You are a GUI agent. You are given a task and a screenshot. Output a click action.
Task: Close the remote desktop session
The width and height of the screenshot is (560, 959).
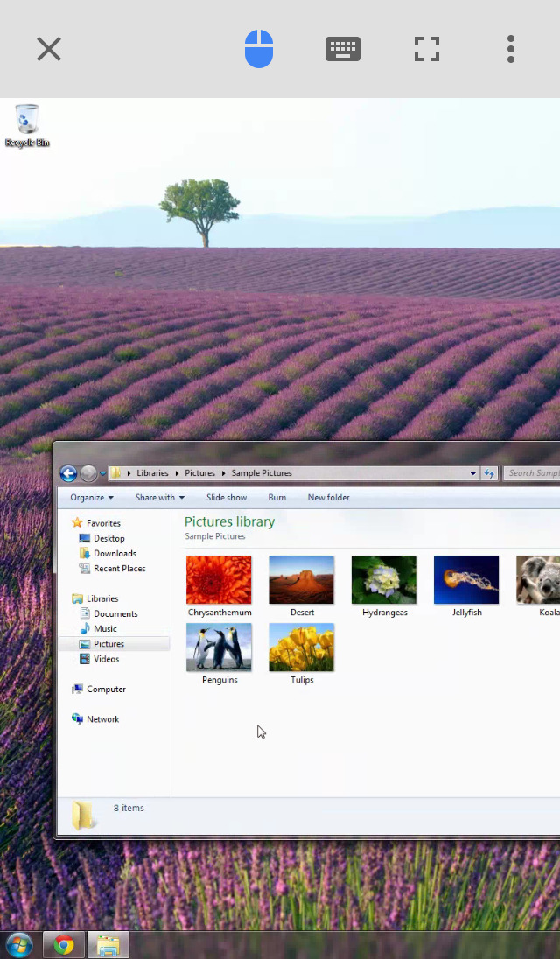point(49,49)
